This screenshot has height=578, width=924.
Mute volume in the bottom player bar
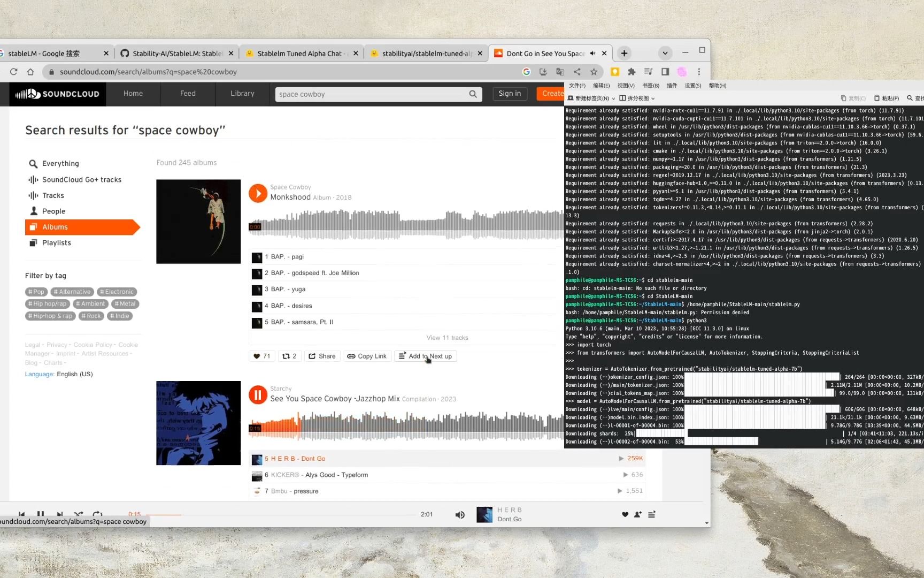pos(459,515)
